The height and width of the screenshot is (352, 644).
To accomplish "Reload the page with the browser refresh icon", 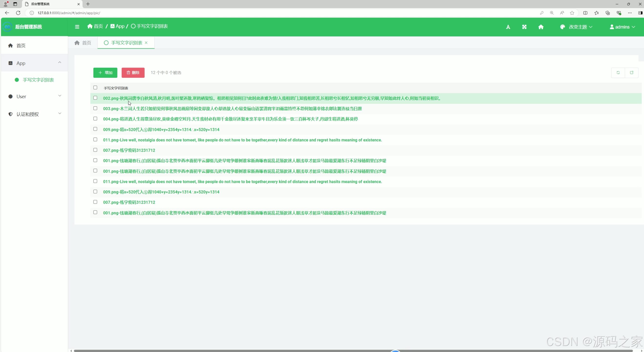I will [x=18, y=13].
